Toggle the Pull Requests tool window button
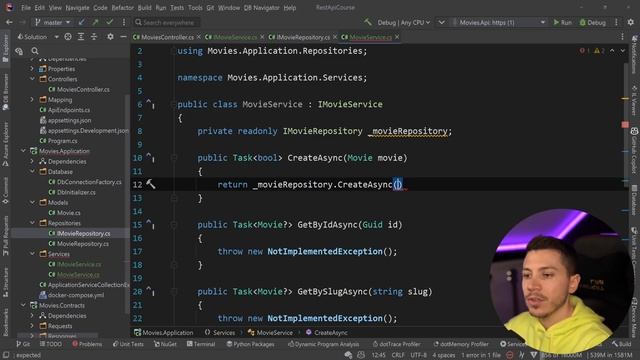 5,236
